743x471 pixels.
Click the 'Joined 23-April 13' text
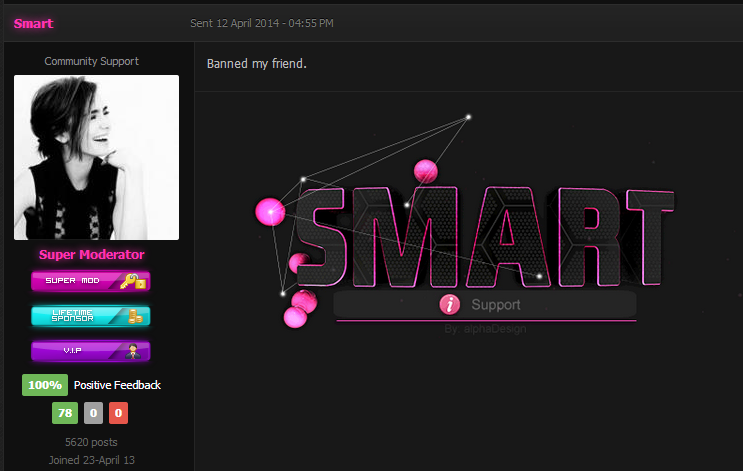pyautogui.click(x=91, y=460)
